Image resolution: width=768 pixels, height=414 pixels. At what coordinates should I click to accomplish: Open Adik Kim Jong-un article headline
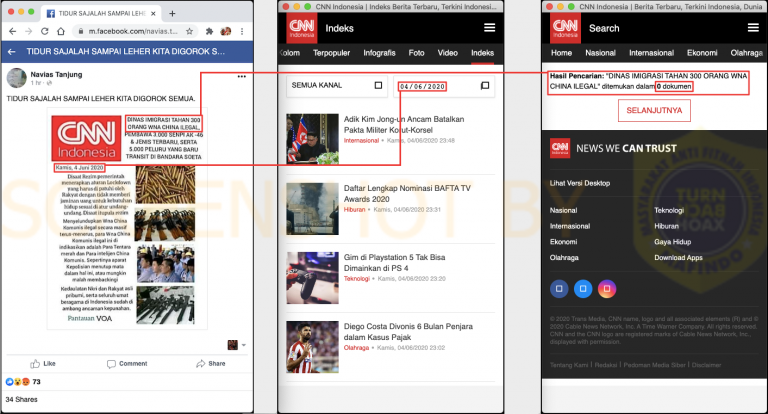click(x=404, y=124)
